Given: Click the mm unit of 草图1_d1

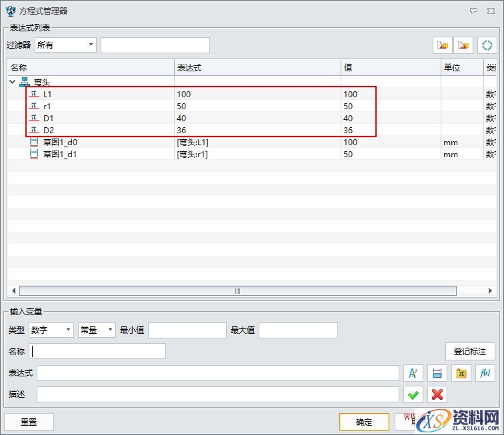Looking at the screenshot, I should point(451,155).
